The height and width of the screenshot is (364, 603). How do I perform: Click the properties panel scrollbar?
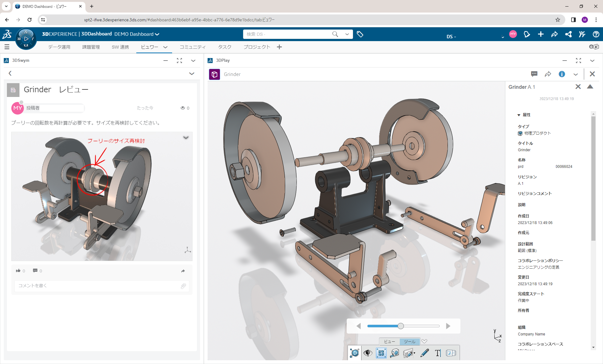click(x=593, y=179)
